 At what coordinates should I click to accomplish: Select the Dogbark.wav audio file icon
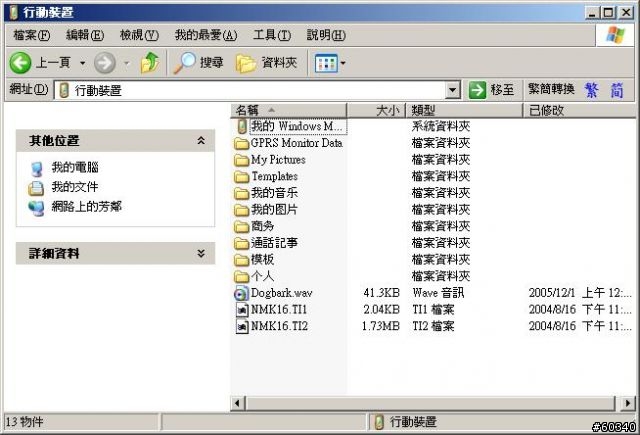coord(241,293)
